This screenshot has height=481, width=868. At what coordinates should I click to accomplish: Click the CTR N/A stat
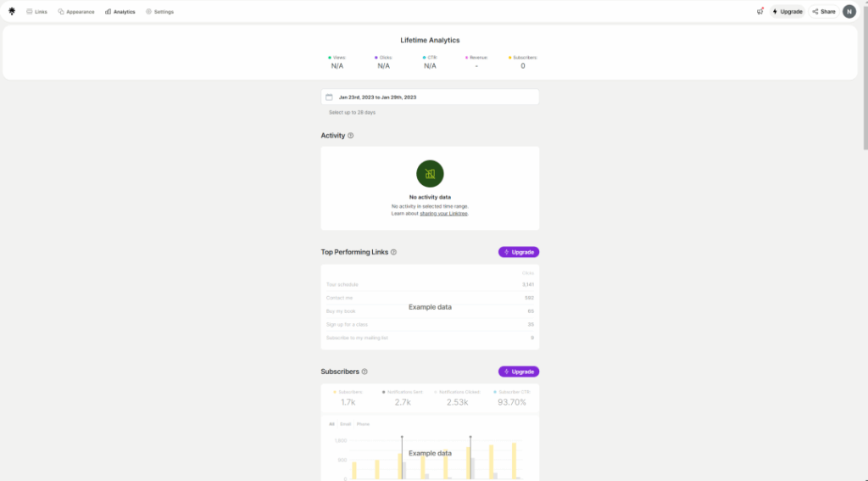click(430, 62)
